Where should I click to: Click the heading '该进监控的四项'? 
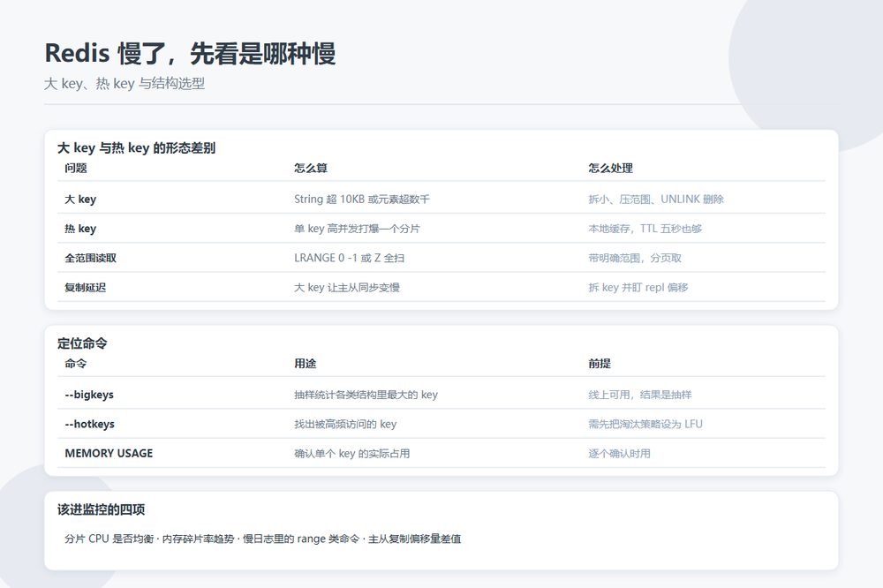[102, 509]
